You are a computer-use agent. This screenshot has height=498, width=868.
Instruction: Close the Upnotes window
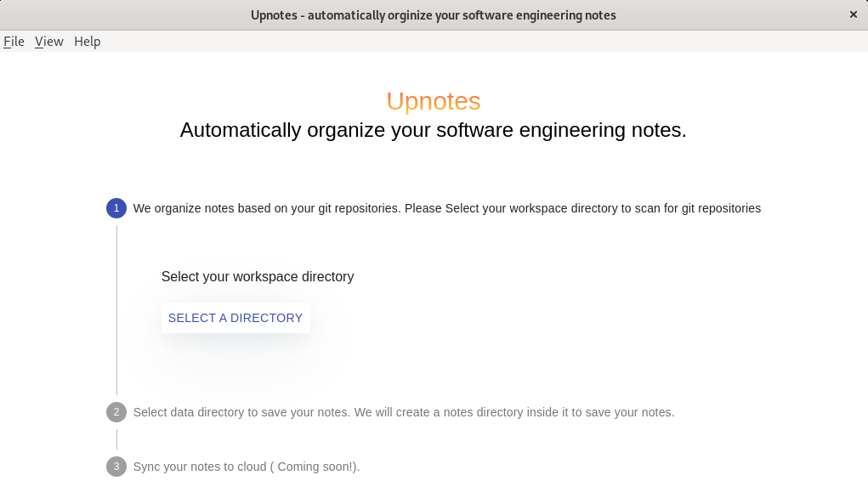pos(853,15)
